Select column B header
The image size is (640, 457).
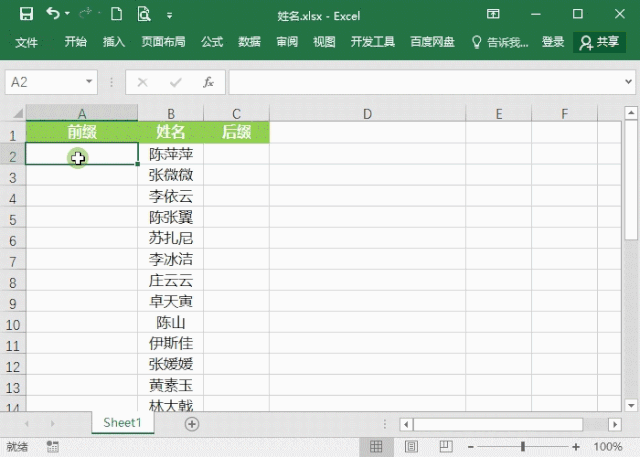171,113
